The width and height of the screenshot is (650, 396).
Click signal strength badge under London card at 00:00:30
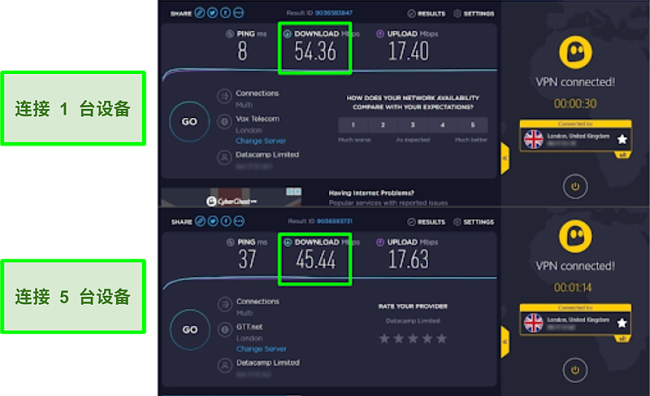(x=622, y=155)
